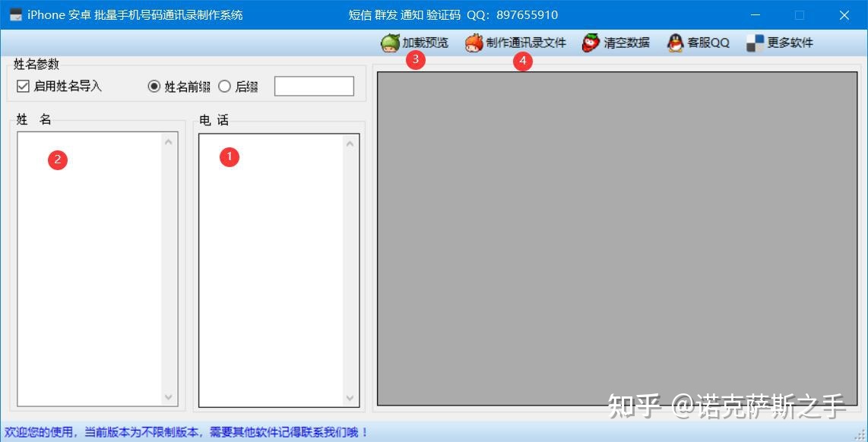Screen dimensions: 868x442
Task: Open 更多软件 label for more software
Action: click(x=790, y=43)
